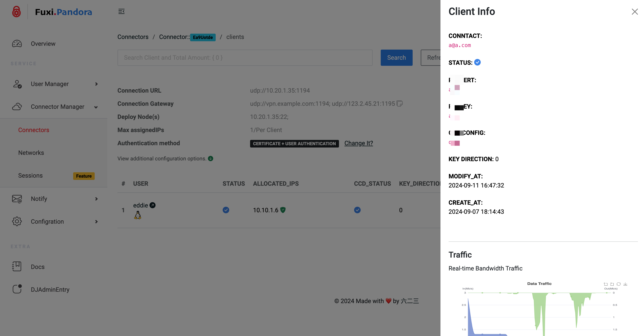Click the deploy node value 10.20.1.35:22;

[x=269, y=117]
